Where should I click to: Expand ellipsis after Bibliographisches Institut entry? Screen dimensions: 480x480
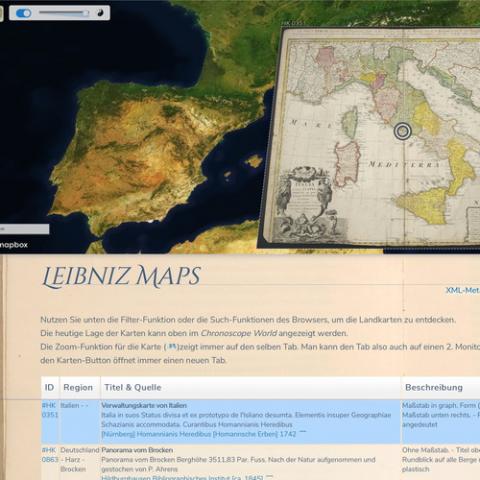(269, 476)
